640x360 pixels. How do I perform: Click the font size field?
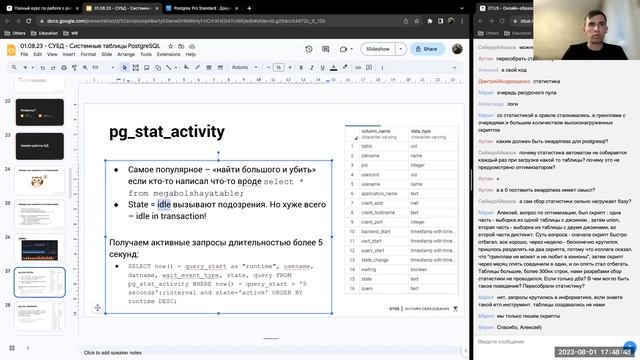pyautogui.click(x=279, y=67)
